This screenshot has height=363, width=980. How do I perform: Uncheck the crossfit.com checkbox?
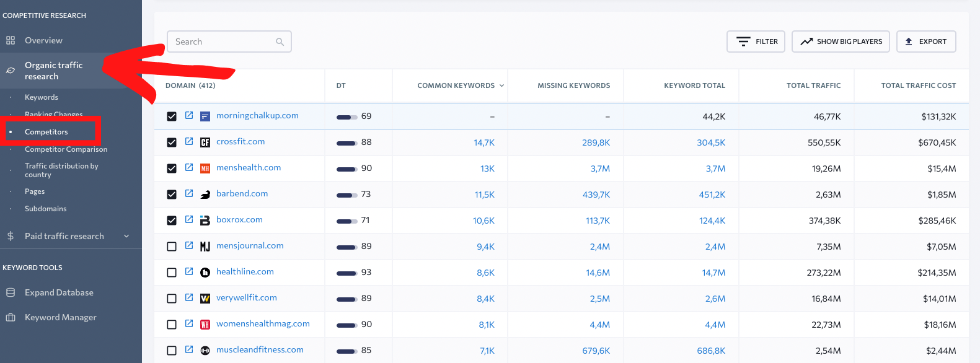[x=172, y=142]
